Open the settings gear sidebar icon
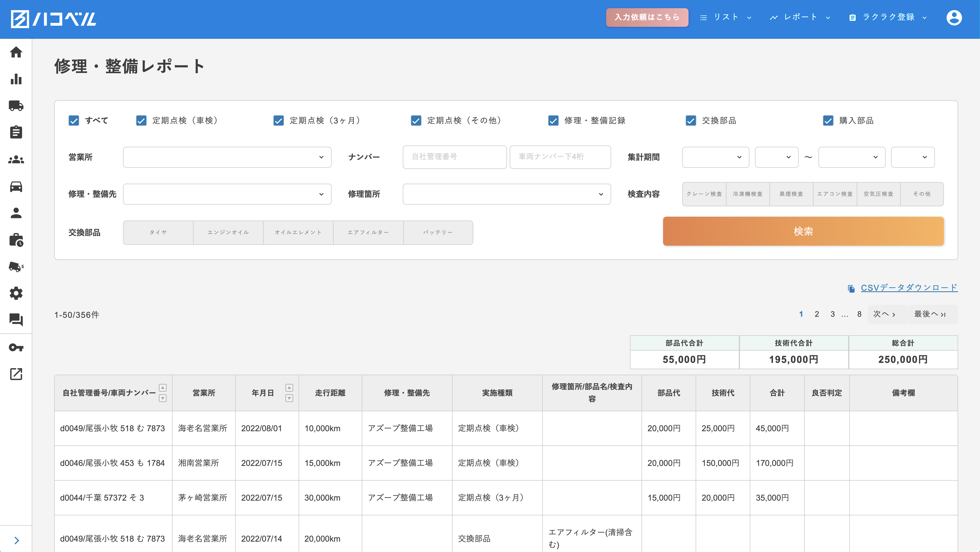This screenshot has width=980, height=552. click(16, 293)
